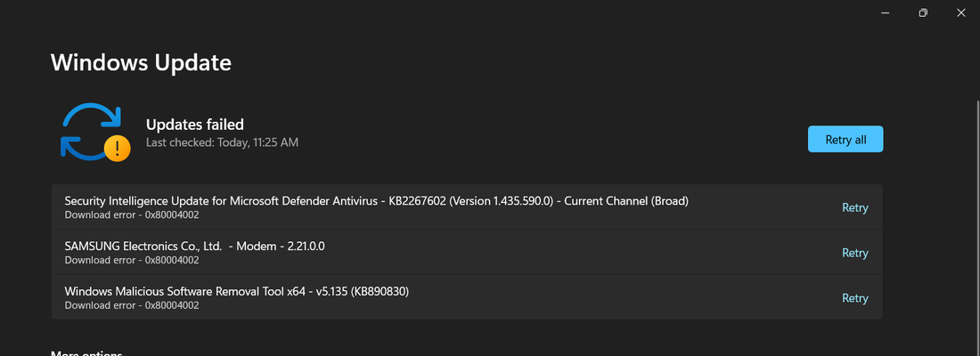This screenshot has height=356, width=980.
Task: Retry the Microsoft Defender Antivirus update
Action: tap(854, 207)
